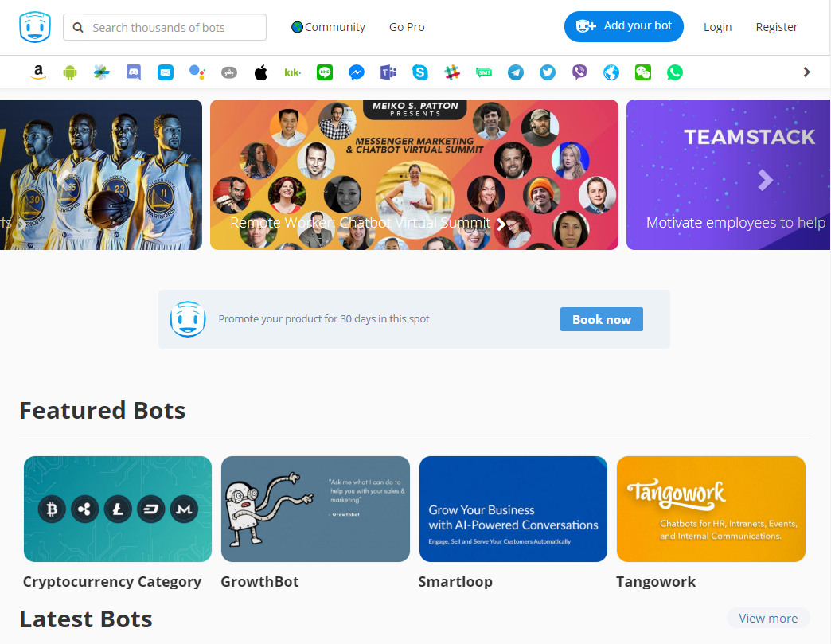Advance the Teamstack banner with its arrow
The height and width of the screenshot is (644, 831).
click(x=765, y=180)
